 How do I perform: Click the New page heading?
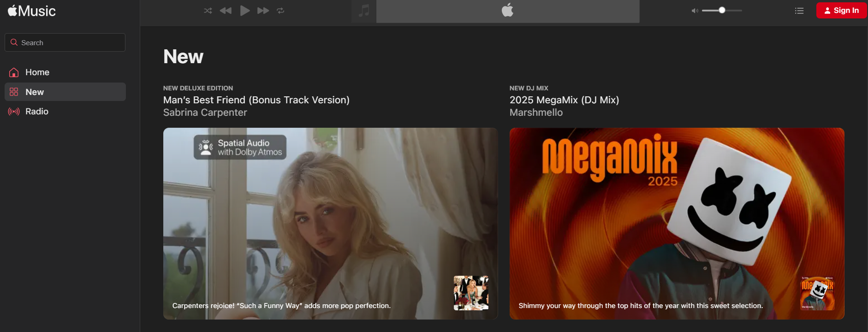coord(183,57)
